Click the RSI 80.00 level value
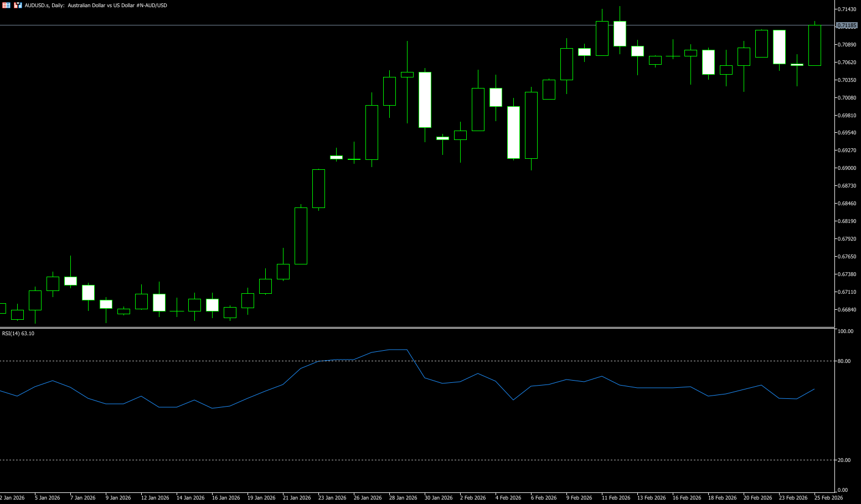Viewport: 861px width, 504px height. [844, 361]
